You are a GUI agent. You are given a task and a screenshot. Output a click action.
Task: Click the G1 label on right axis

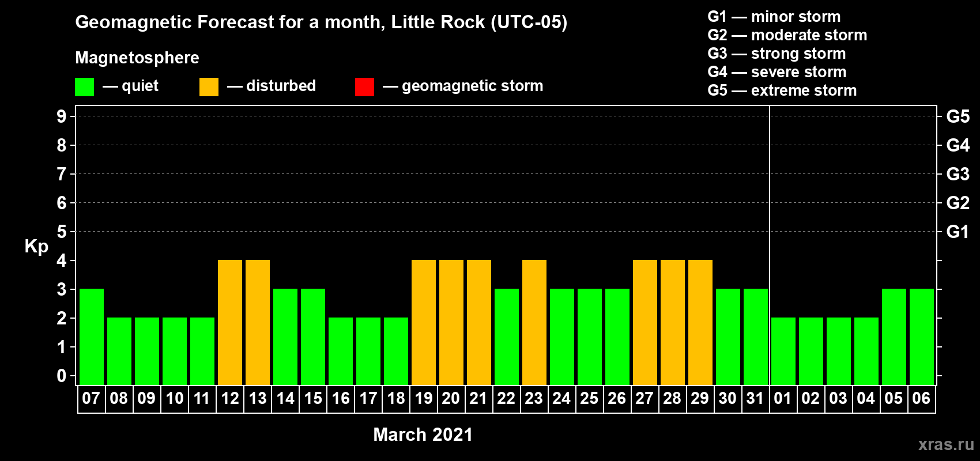pyautogui.click(x=958, y=232)
